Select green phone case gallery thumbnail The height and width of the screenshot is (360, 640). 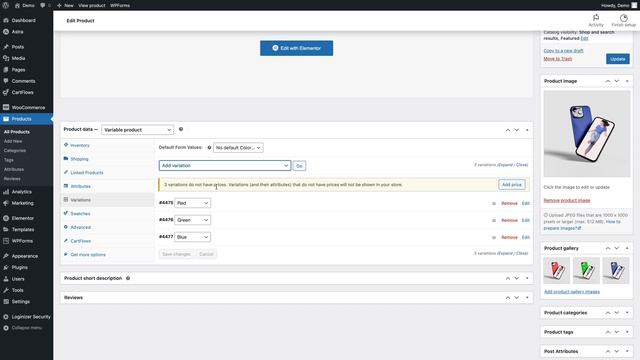(x=586, y=270)
